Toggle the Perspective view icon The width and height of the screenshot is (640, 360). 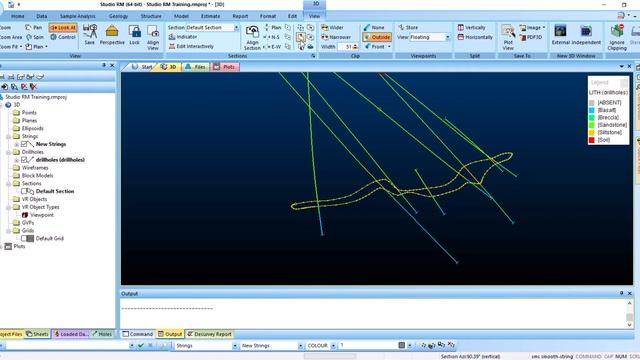point(112,31)
